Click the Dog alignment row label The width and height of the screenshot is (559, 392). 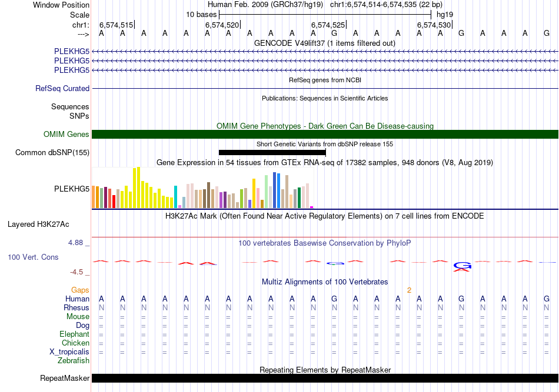point(82,326)
